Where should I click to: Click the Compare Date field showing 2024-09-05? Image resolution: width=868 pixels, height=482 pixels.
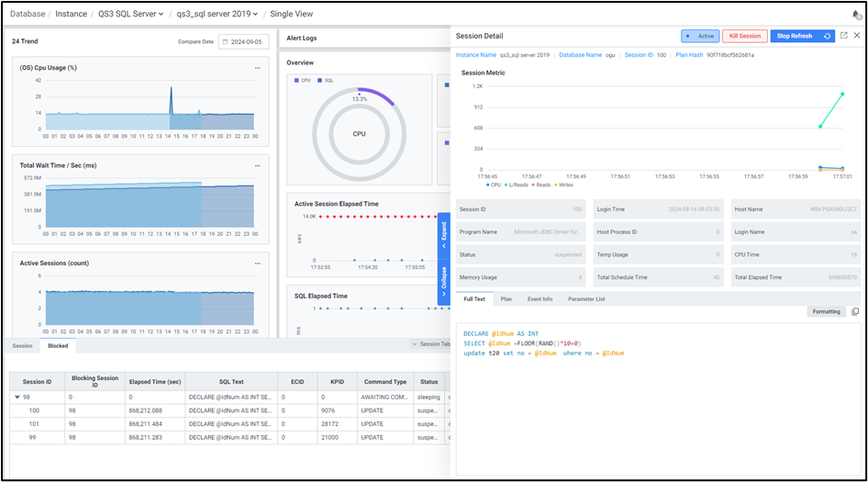coord(243,41)
